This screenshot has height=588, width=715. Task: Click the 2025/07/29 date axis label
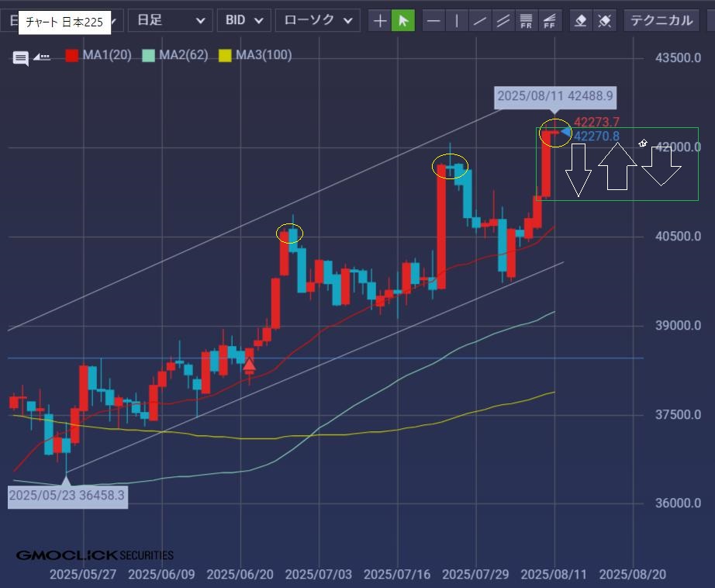tap(475, 574)
